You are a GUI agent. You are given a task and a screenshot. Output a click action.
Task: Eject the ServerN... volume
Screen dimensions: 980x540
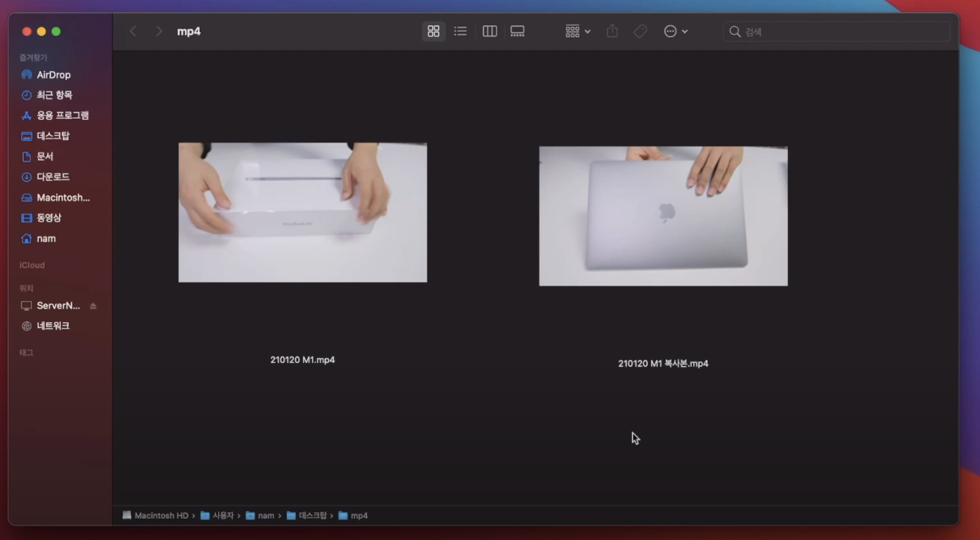point(93,306)
